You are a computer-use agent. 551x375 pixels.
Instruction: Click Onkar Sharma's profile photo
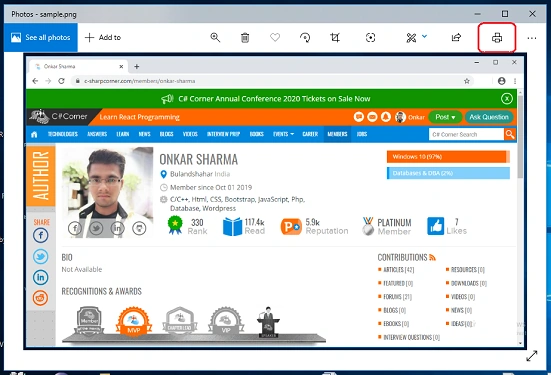[108, 192]
